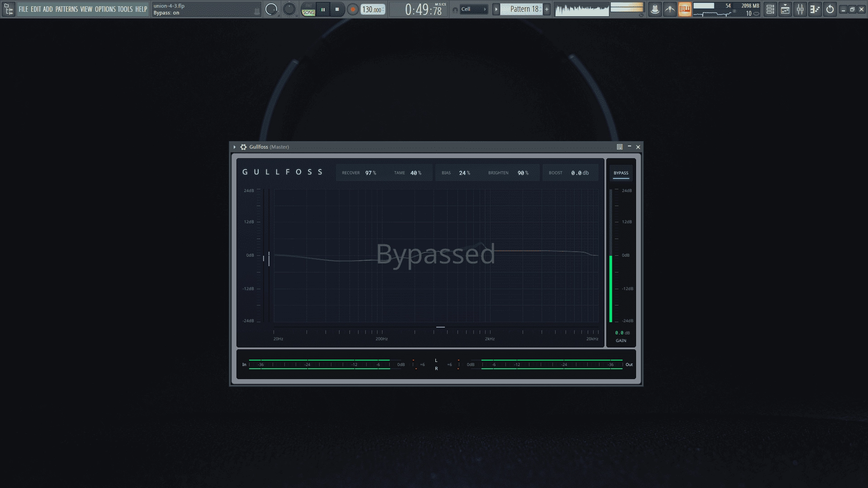Click the undo history circular-arrow icon
868x488 pixels.
(830, 9)
